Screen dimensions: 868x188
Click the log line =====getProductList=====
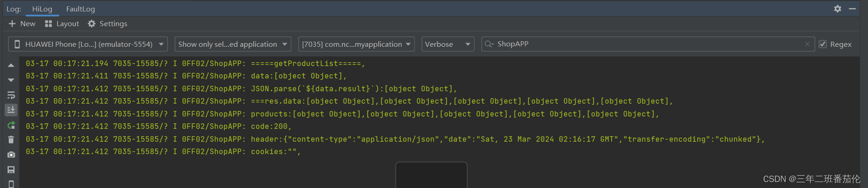[195, 64]
